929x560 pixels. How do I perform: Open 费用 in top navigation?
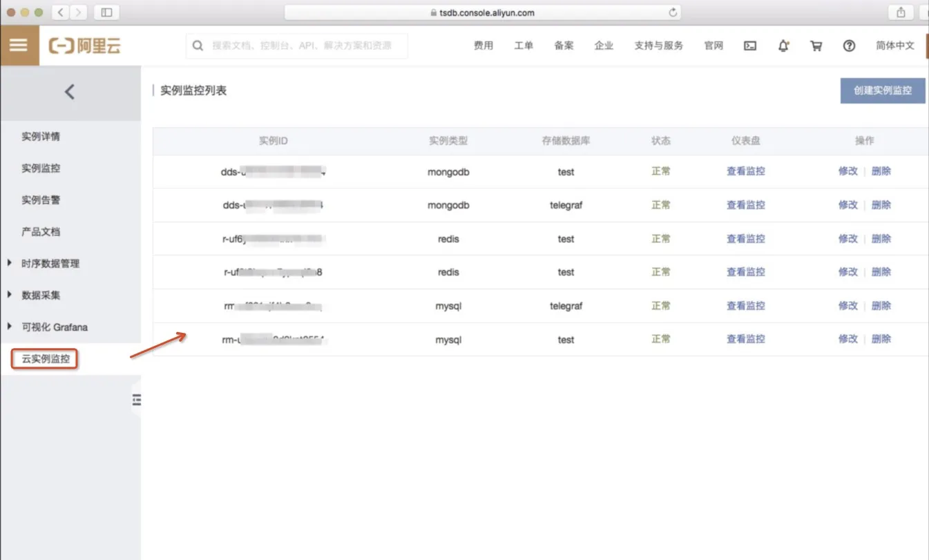pyautogui.click(x=483, y=46)
